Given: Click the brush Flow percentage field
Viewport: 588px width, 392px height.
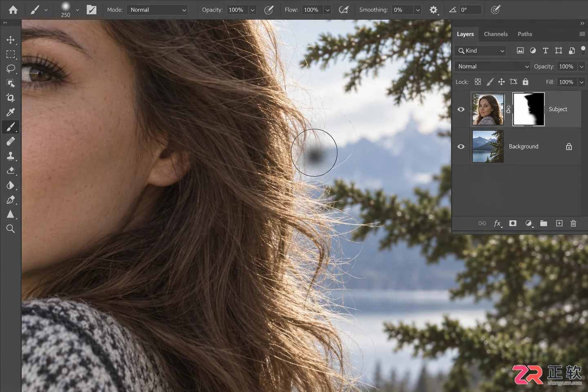Looking at the screenshot, I should 312,10.
